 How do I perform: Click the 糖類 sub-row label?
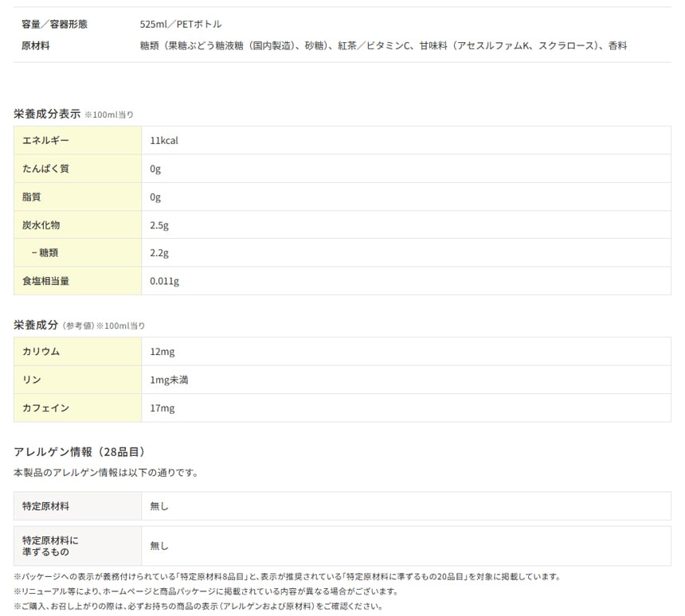click(45, 253)
